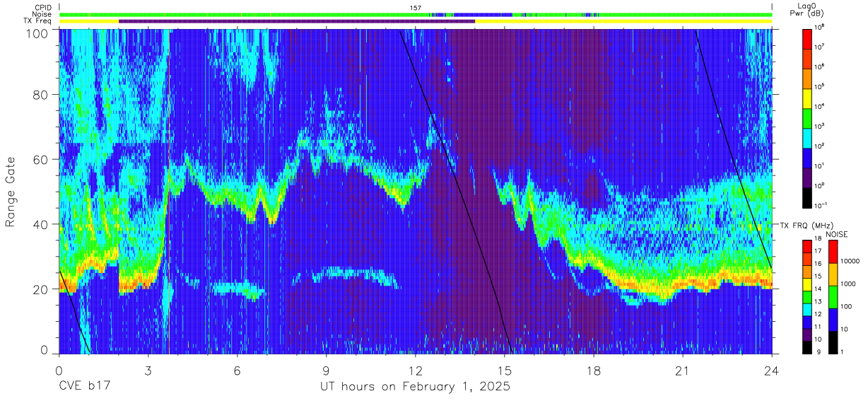
Task: Click the 3 hour tick on the UT axis
Action: [x=148, y=371]
